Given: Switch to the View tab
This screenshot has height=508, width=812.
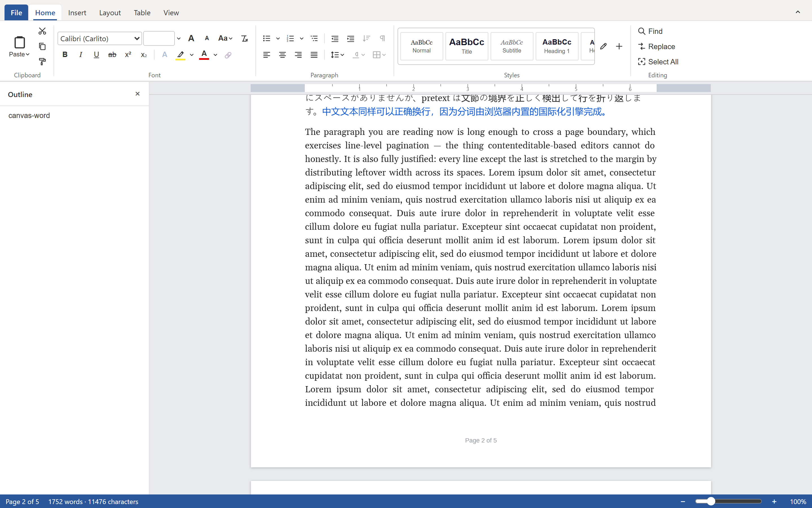Looking at the screenshot, I should pos(171,12).
